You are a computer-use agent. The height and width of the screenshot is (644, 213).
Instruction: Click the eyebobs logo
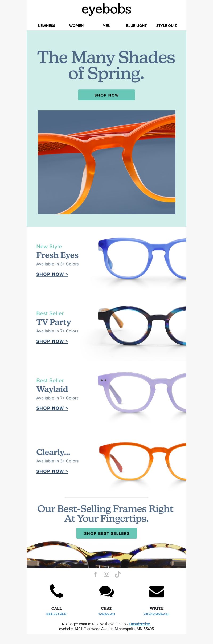pyautogui.click(x=106, y=10)
